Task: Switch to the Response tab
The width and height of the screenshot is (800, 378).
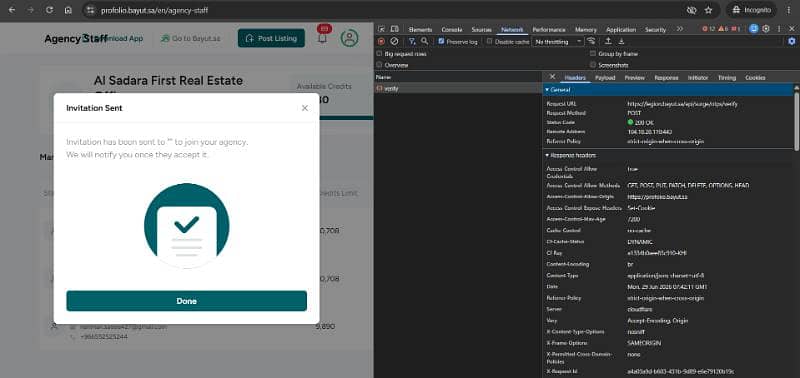Action: pos(666,78)
